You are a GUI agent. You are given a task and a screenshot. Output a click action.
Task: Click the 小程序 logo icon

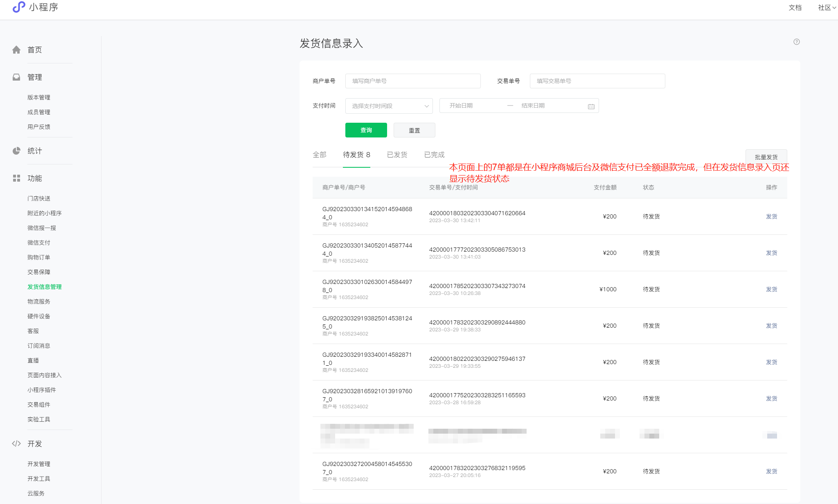(x=19, y=7)
